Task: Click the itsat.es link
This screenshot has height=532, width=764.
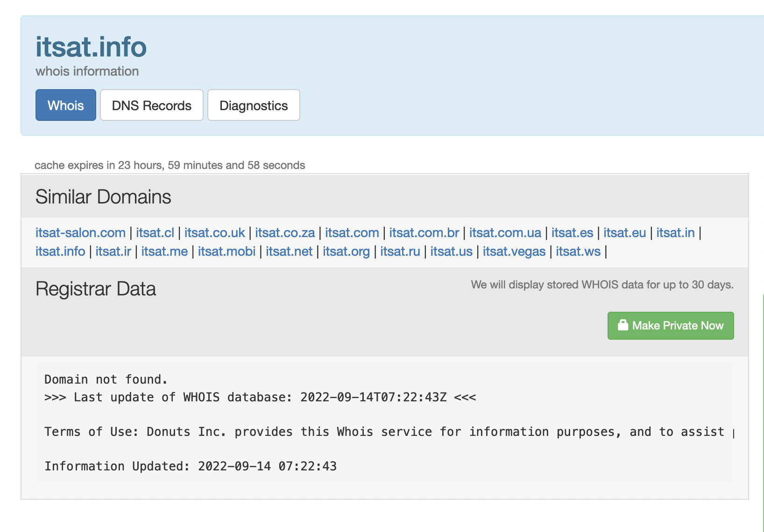Action: (x=572, y=232)
